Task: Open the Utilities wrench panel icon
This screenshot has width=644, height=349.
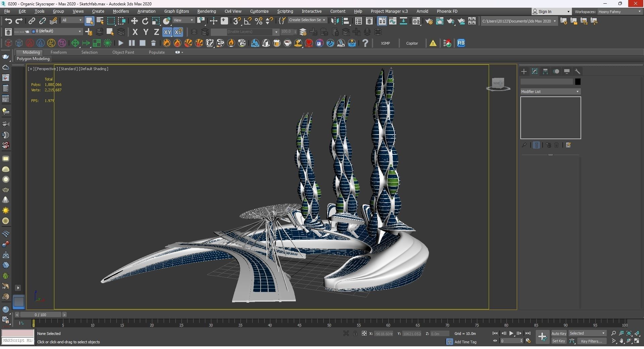Action: [578, 71]
